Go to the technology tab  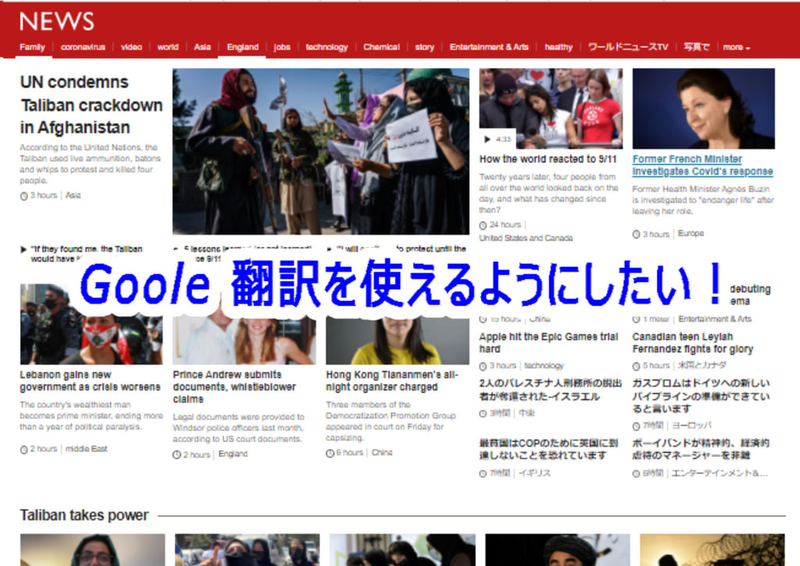pos(327,47)
